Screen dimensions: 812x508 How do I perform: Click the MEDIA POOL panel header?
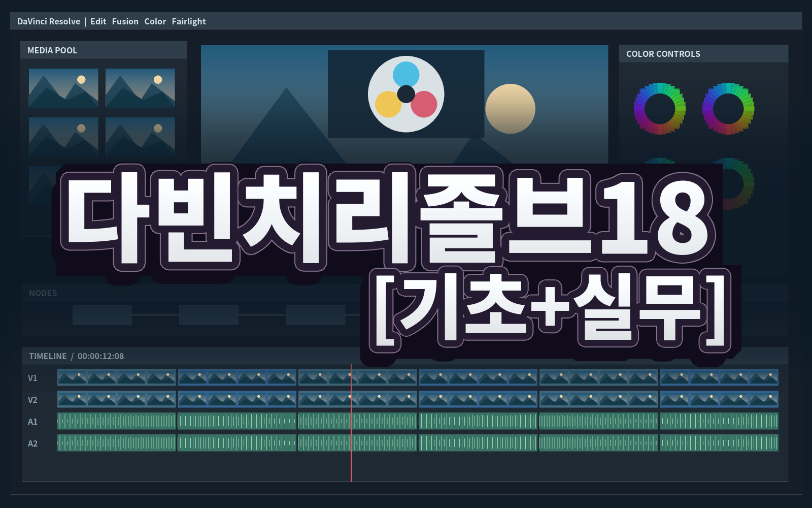click(104, 50)
